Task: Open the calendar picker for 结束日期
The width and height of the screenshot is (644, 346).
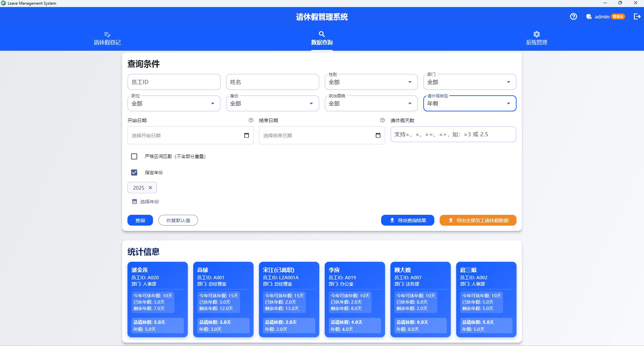Action: 378,135
